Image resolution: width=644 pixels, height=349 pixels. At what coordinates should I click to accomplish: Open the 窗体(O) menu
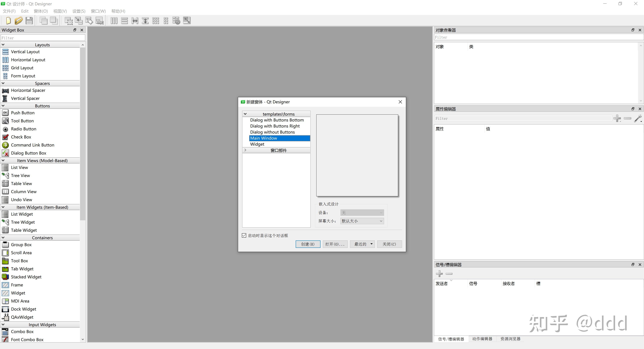(41, 11)
